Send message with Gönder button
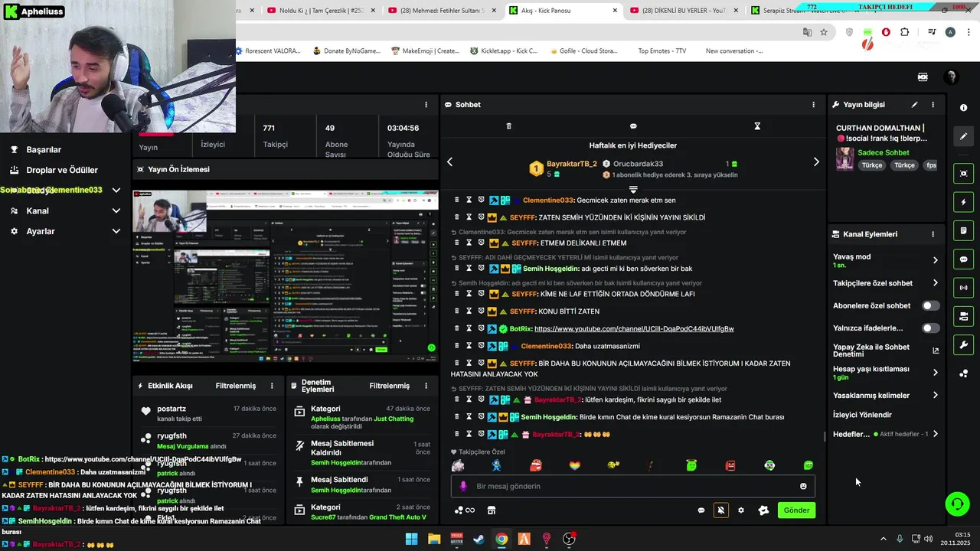 (796, 510)
